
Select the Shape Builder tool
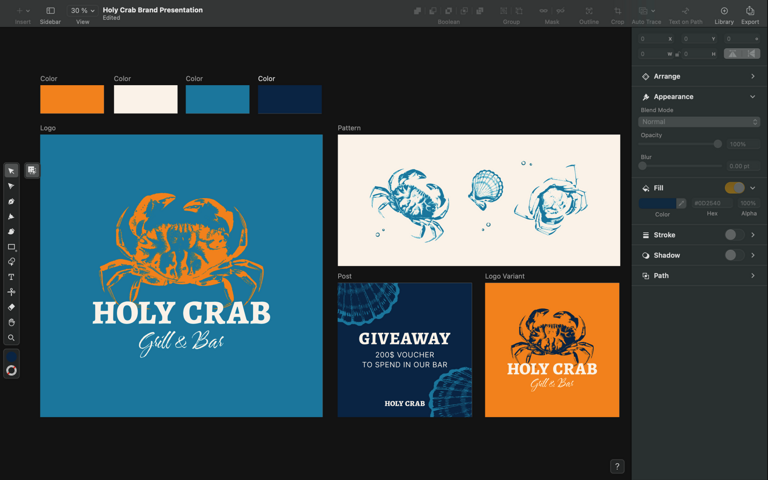(11, 262)
